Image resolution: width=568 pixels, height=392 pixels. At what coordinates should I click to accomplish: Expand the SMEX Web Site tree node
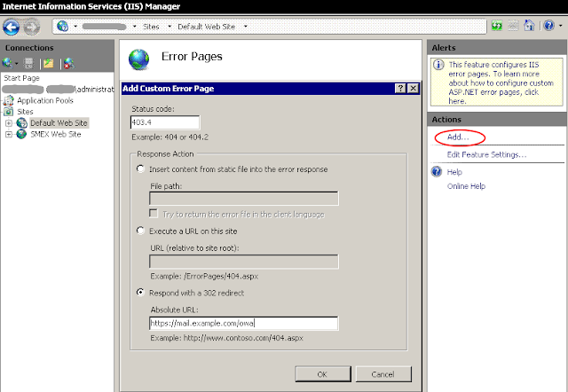[x=9, y=135]
